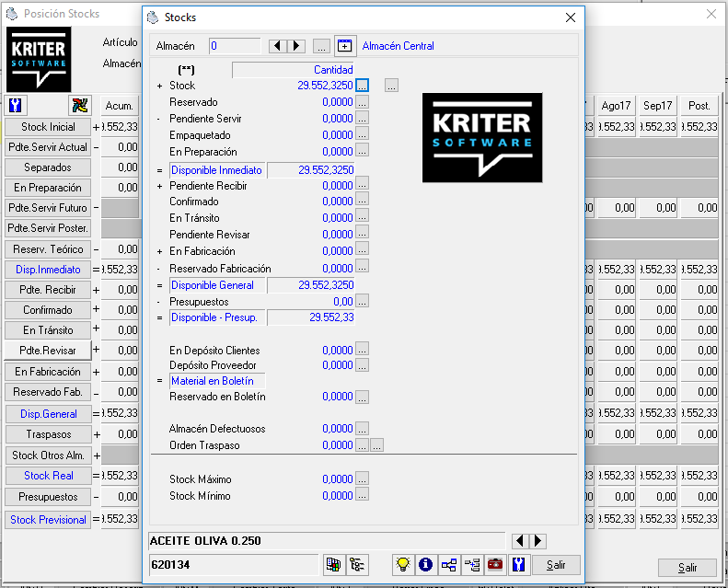The height and width of the screenshot is (588, 728).
Task: Open the warehouse window icon next to Almacén
Action: tap(345, 46)
